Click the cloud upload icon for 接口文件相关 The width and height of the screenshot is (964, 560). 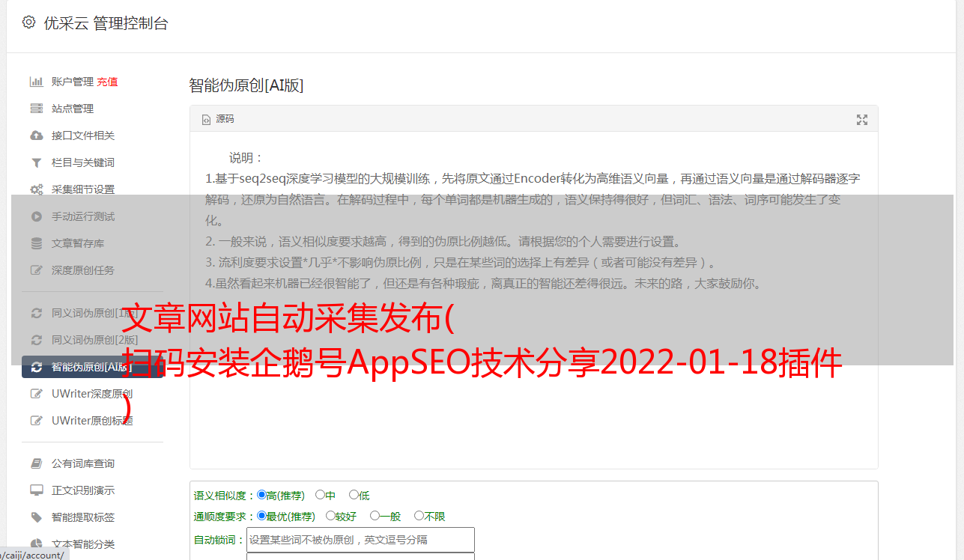pyautogui.click(x=36, y=136)
